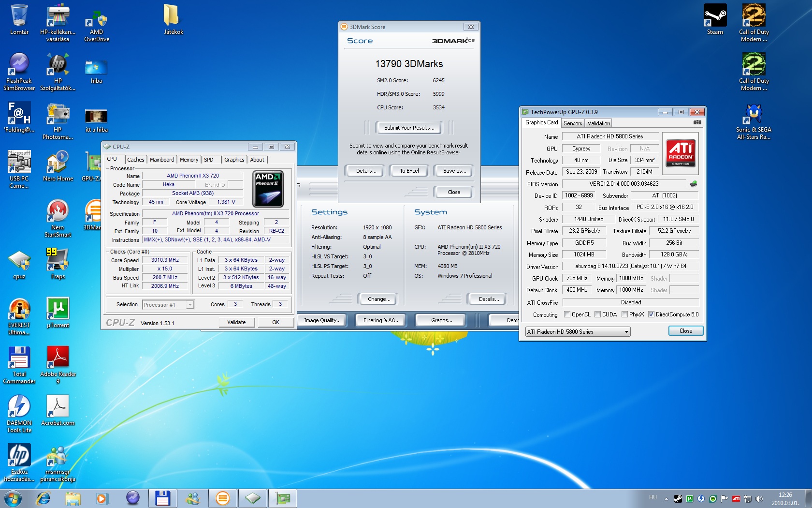The height and width of the screenshot is (508, 812).
Task: Open the Lomtár recycle bin icon
Action: (19, 19)
